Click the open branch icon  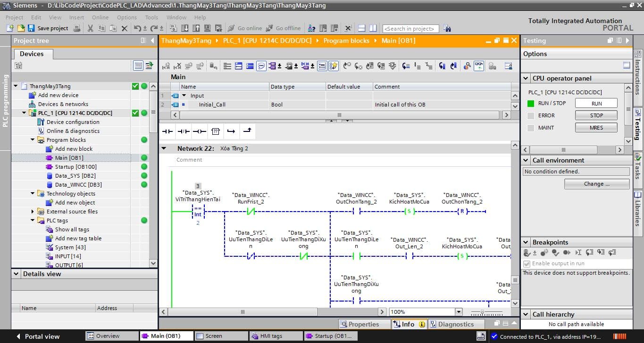pos(231,131)
